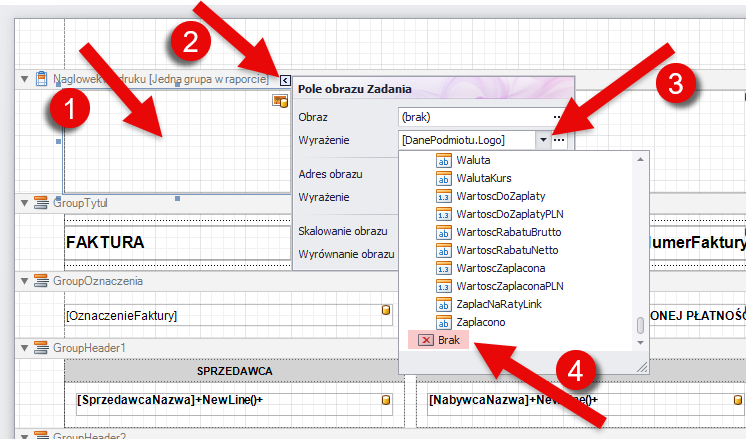Click the binding icon on the SprzedawcaNazwa field
Viewport: 746px width, 439px height.
386,400
